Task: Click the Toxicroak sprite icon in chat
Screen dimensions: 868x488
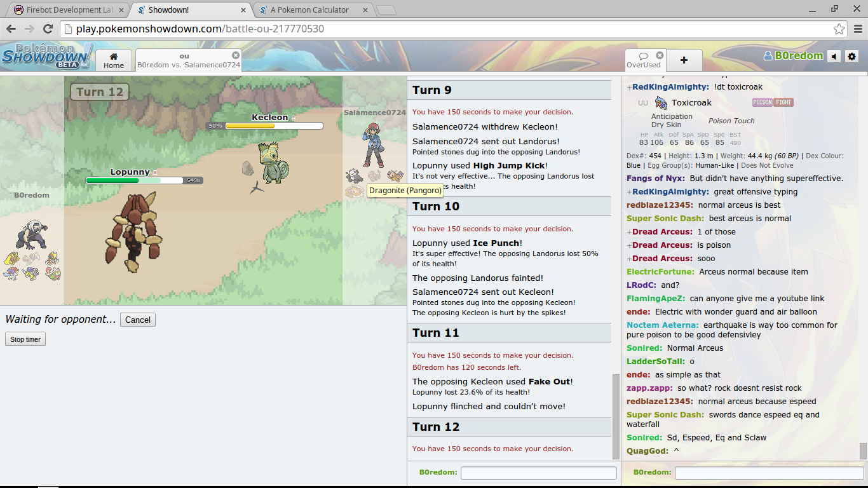Action: tap(661, 103)
